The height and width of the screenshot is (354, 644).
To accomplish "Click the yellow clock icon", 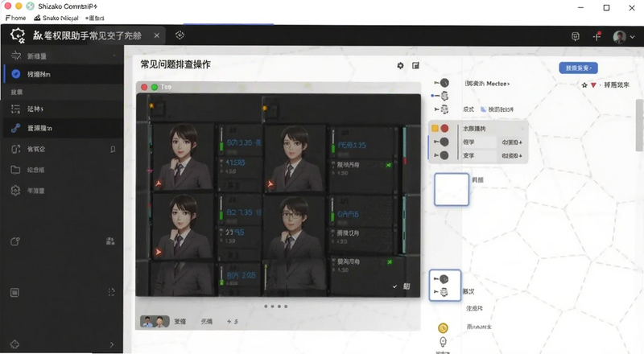I will pos(443,327).
